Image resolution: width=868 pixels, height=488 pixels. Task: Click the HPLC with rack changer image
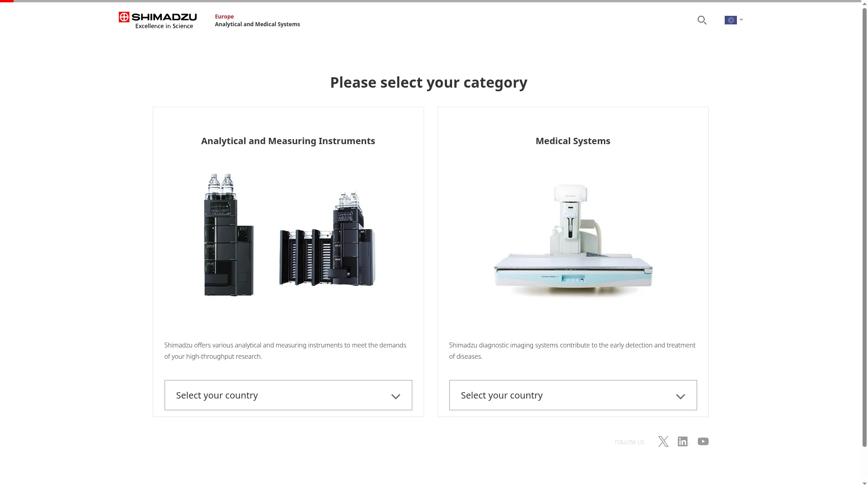327,239
